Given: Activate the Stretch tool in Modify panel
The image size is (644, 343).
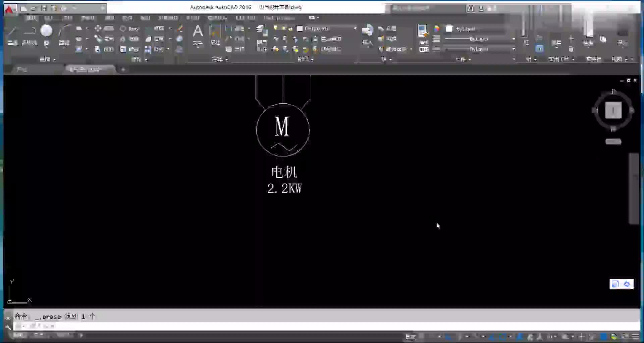Looking at the screenshot, I should pyautogui.click(x=104, y=49).
